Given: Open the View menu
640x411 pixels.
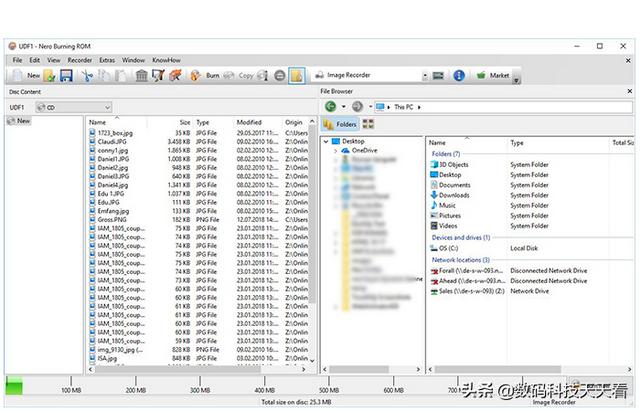Looking at the screenshot, I should [53, 60].
